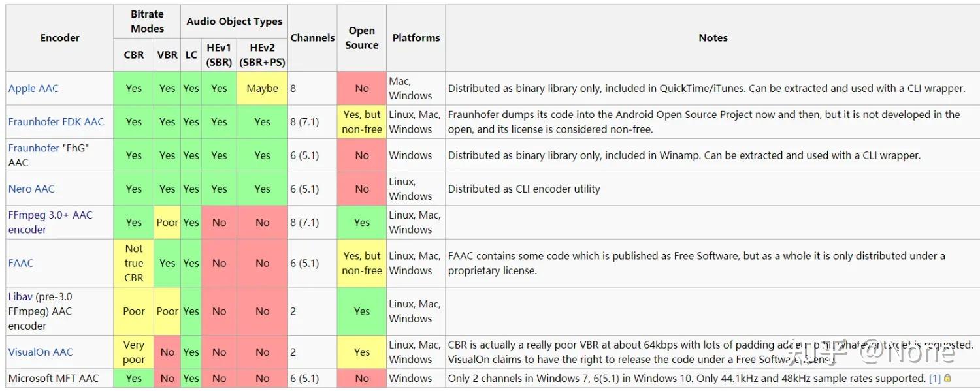Open the Nero AAC link
This screenshot has height=391, width=980.
[x=31, y=189]
